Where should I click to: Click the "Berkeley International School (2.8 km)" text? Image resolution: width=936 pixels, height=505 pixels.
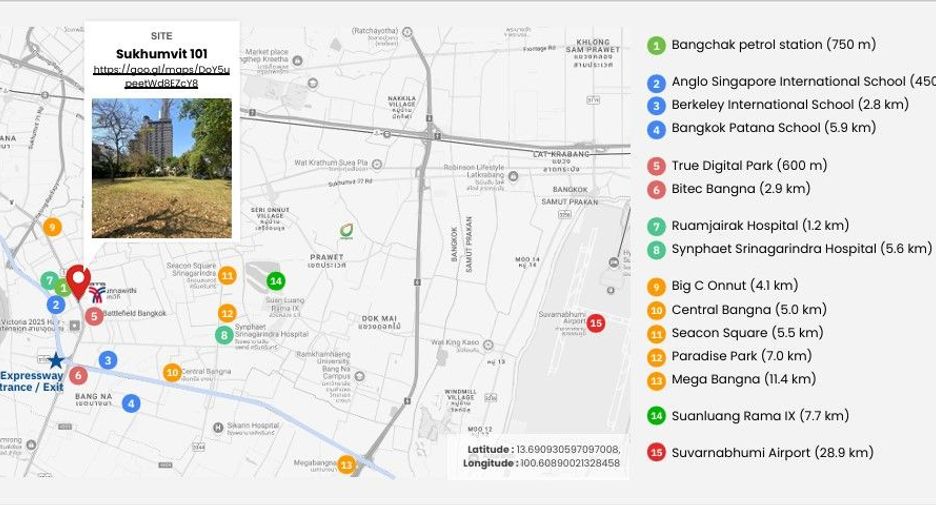pyautogui.click(x=790, y=104)
